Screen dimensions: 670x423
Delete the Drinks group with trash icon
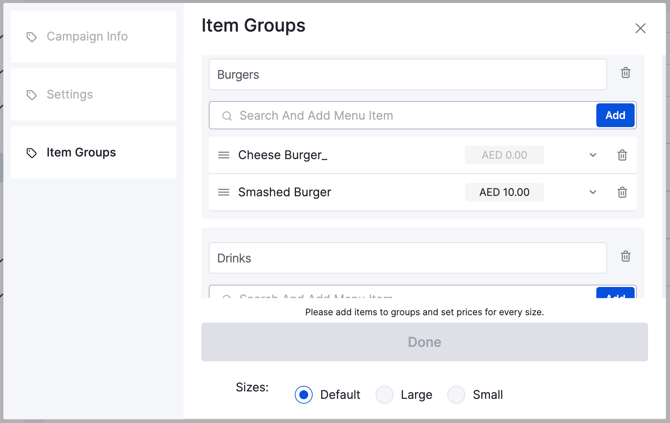(626, 256)
